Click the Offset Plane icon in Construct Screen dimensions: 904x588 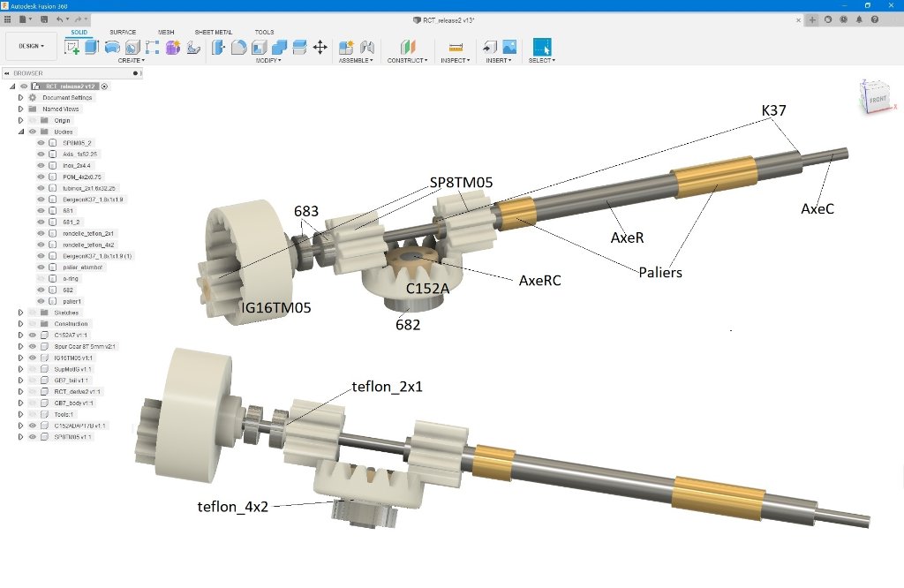[x=407, y=47]
